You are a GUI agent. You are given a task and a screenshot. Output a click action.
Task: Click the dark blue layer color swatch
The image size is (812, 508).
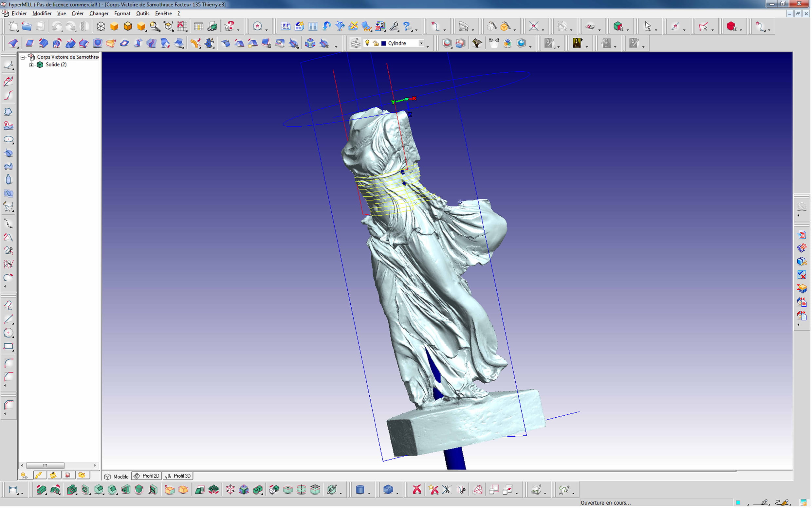tap(383, 43)
